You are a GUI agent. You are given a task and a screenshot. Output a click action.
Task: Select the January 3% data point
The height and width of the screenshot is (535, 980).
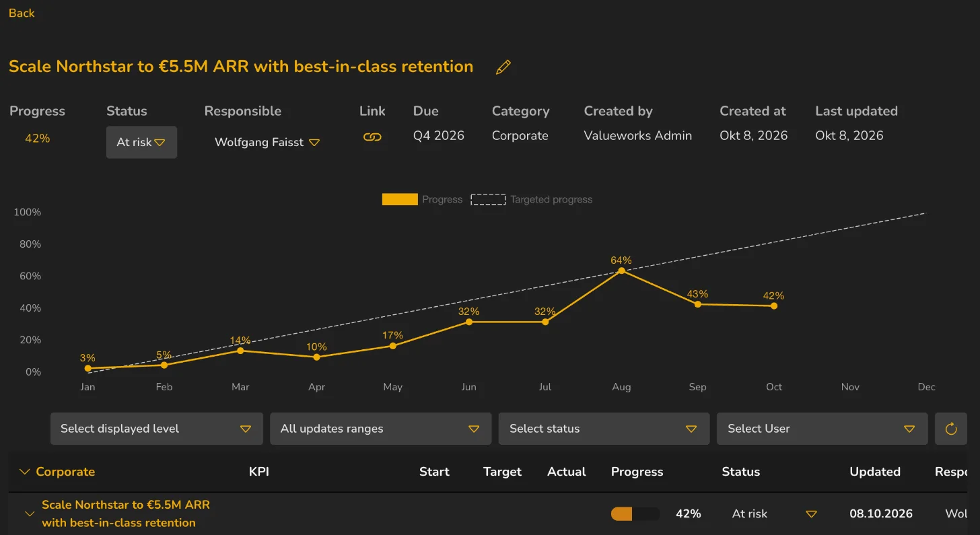pyautogui.click(x=87, y=368)
